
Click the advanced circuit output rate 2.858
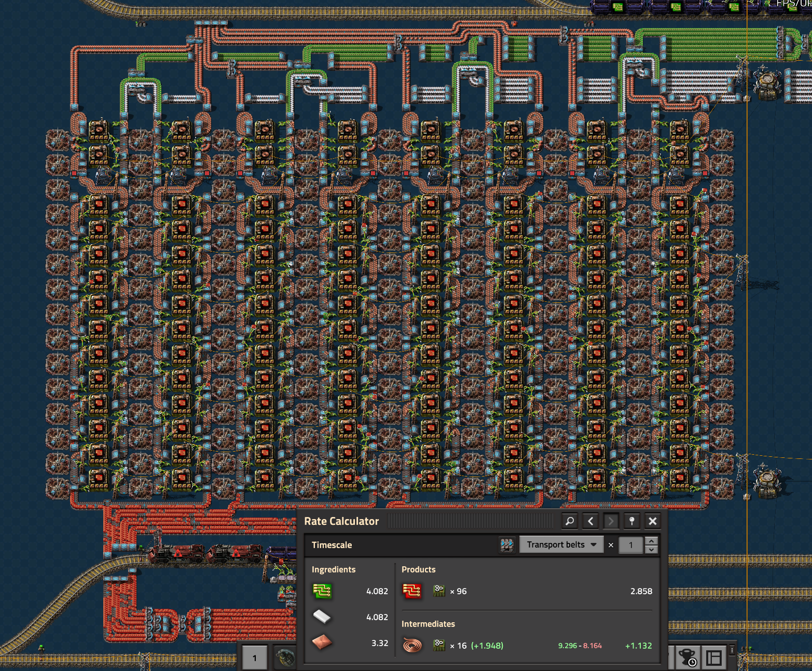coord(641,591)
